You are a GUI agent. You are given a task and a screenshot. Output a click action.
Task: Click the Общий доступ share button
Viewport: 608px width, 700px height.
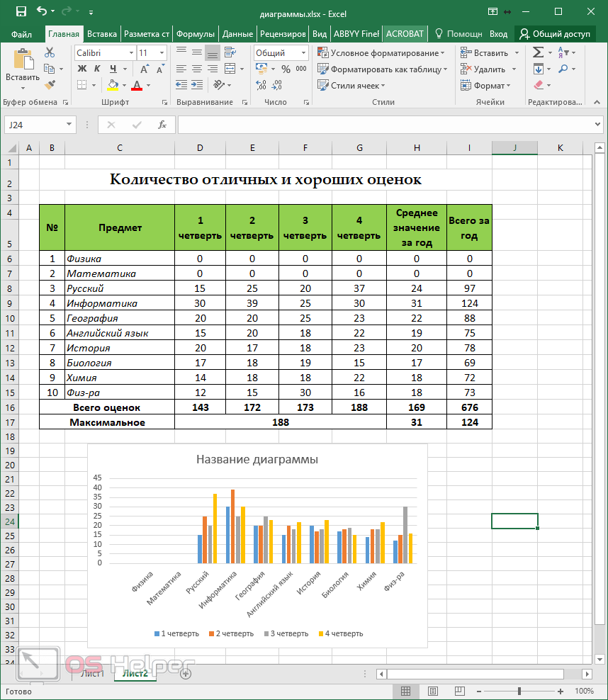click(x=554, y=33)
